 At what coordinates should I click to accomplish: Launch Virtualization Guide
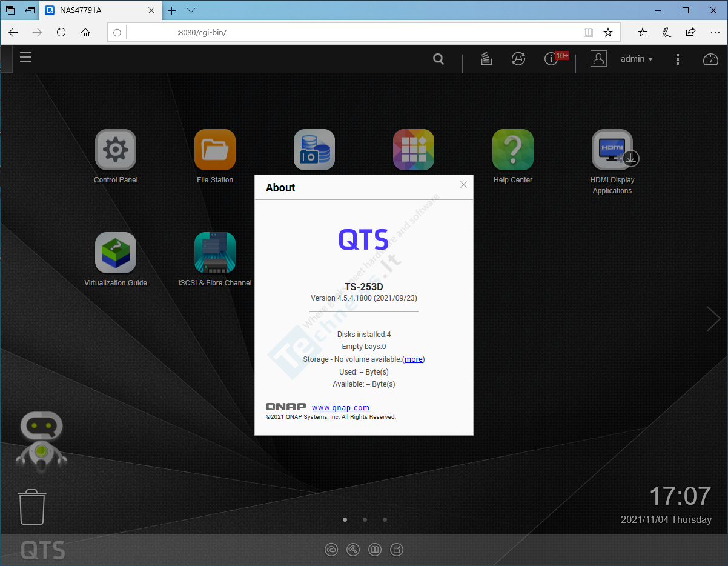click(116, 253)
